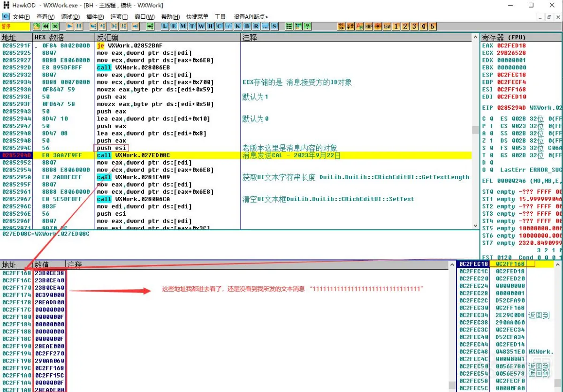Open Breakpoints window with B button
The height and width of the screenshot is (392, 563).
pos(247,26)
